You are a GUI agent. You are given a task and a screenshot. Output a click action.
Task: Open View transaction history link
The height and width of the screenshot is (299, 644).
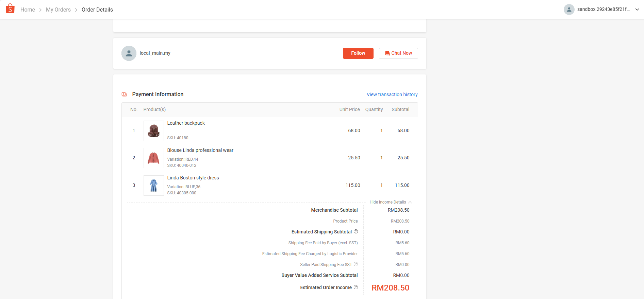392,94
